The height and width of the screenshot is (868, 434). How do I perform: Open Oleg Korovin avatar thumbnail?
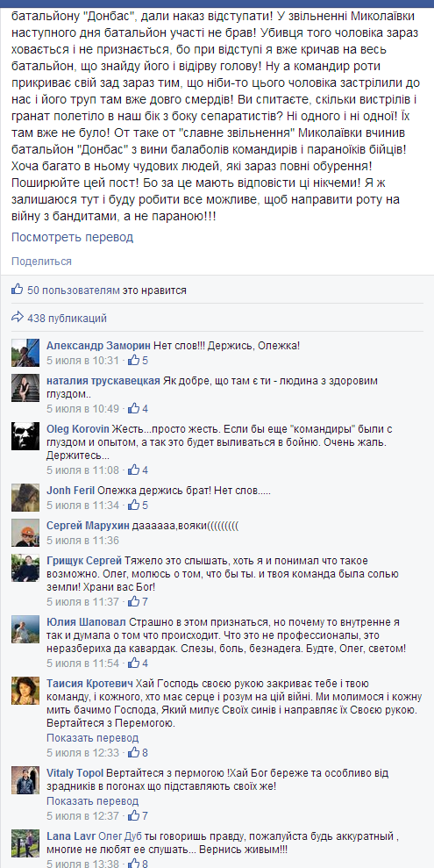[x=25, y=436]
